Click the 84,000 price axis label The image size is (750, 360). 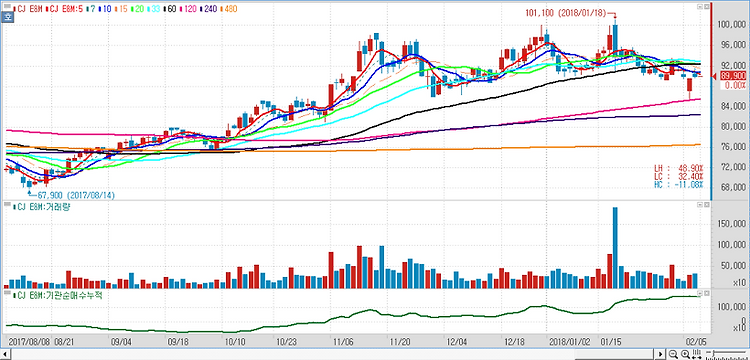pos(733,106)
